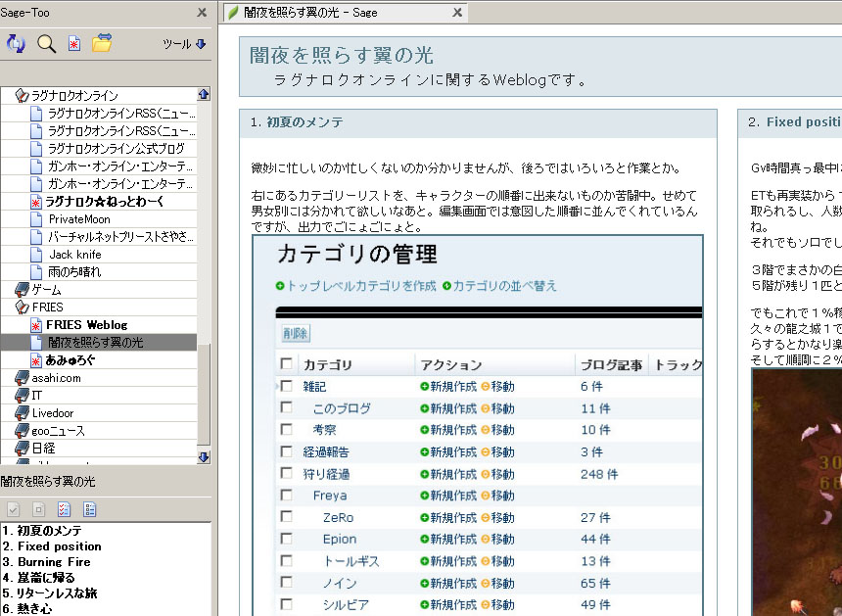Viewport: 842px width, 616px height.
Task: Close the Sage-Too sidebar panel
Action: click(x=202, y=13)
